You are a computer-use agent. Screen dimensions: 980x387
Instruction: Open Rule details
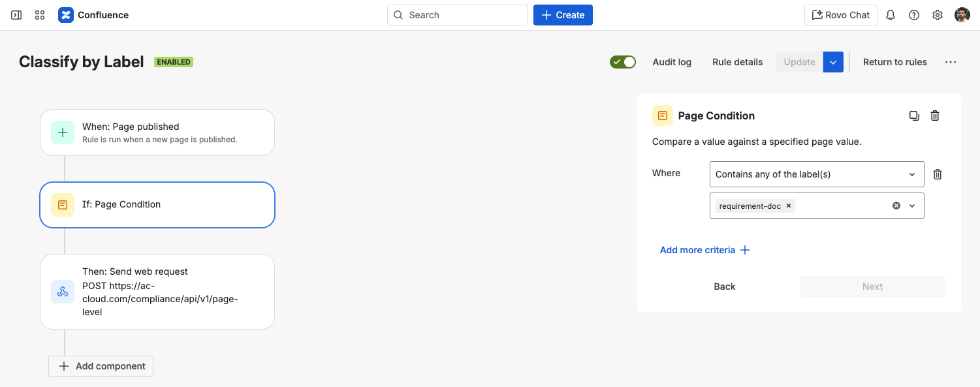point(737,62)
